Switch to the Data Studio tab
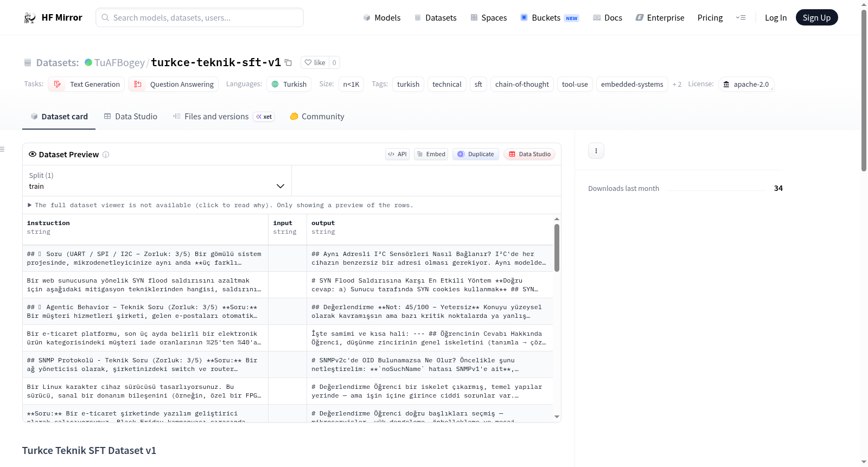 pyautogui.click(x=131, y=117)
